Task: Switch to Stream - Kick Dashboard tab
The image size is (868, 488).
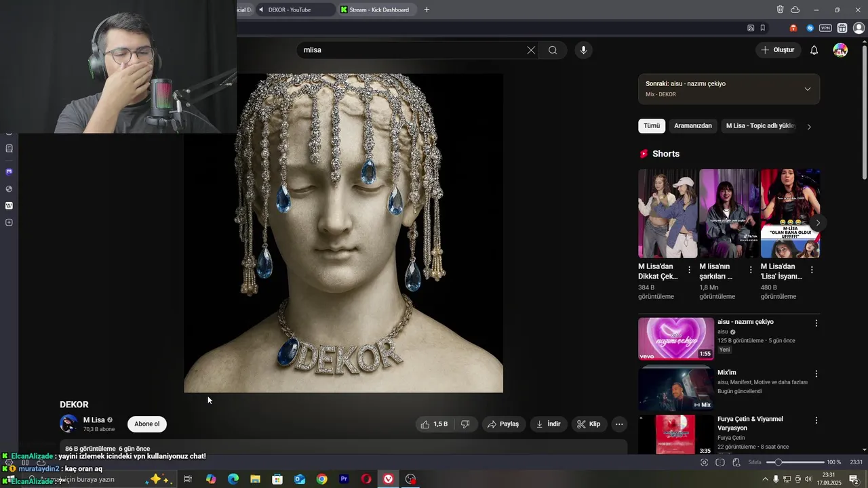Action: click(x=378, y=9)
